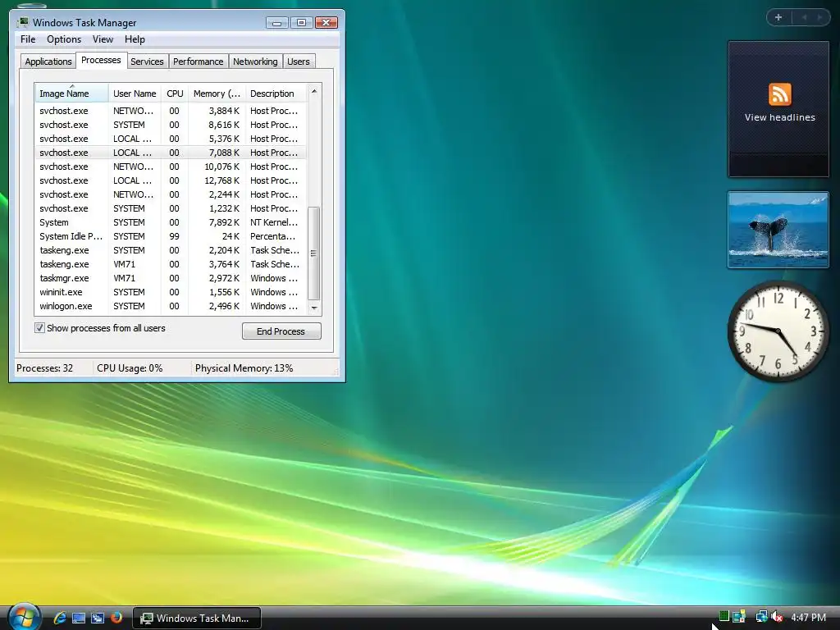Sort by the CPU column header
The image size is (840, 630).
coord(175,94)
